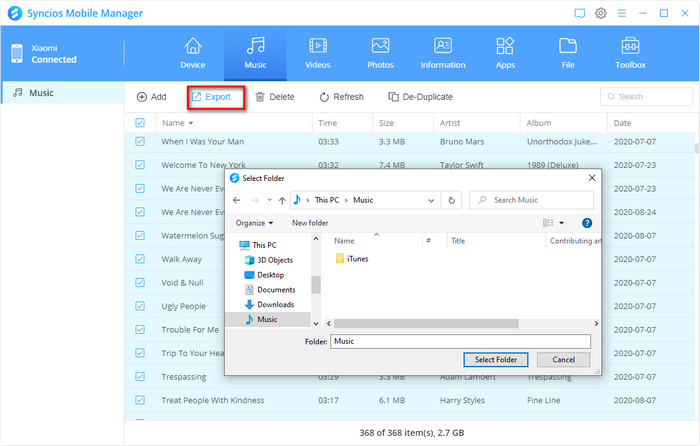Viewport: 700px width, 446px height.
Task: Open the feedback message icon in title bar
Action: point(579,13)
